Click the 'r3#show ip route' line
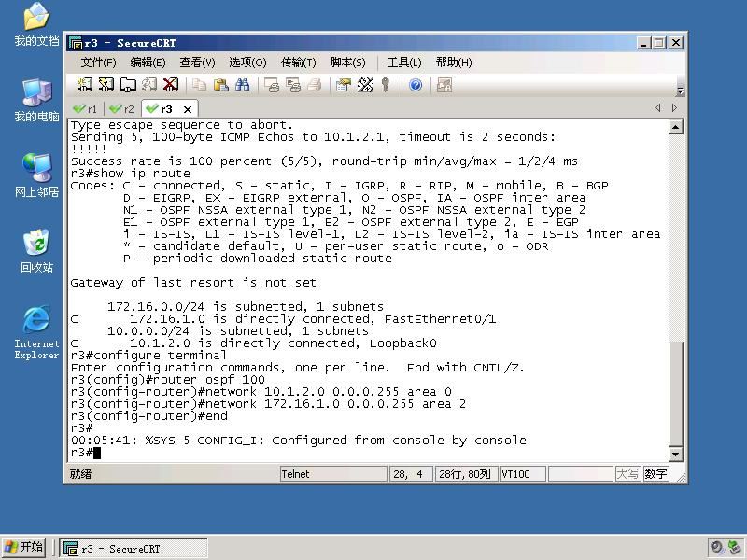 [x=131, y=174]
